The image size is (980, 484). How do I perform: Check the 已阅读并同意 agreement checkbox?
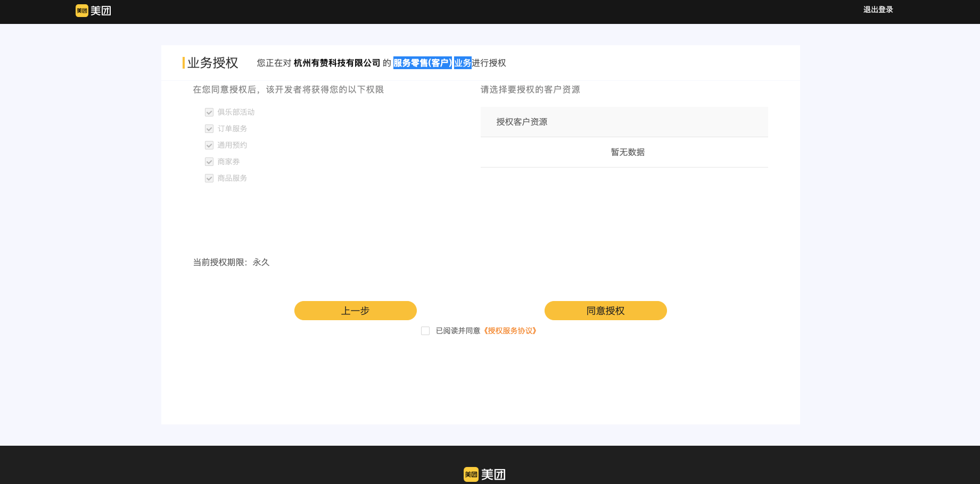click(425, 331)
